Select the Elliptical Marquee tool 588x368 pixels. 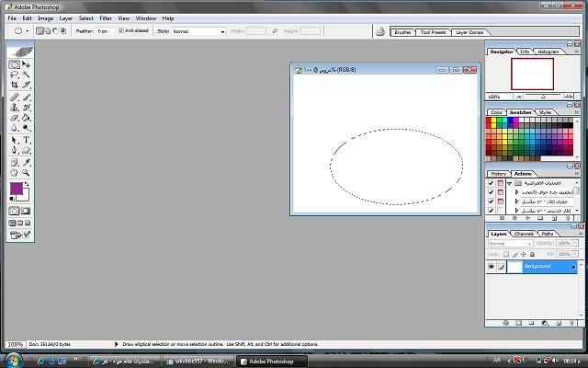[x=15, y=65]
